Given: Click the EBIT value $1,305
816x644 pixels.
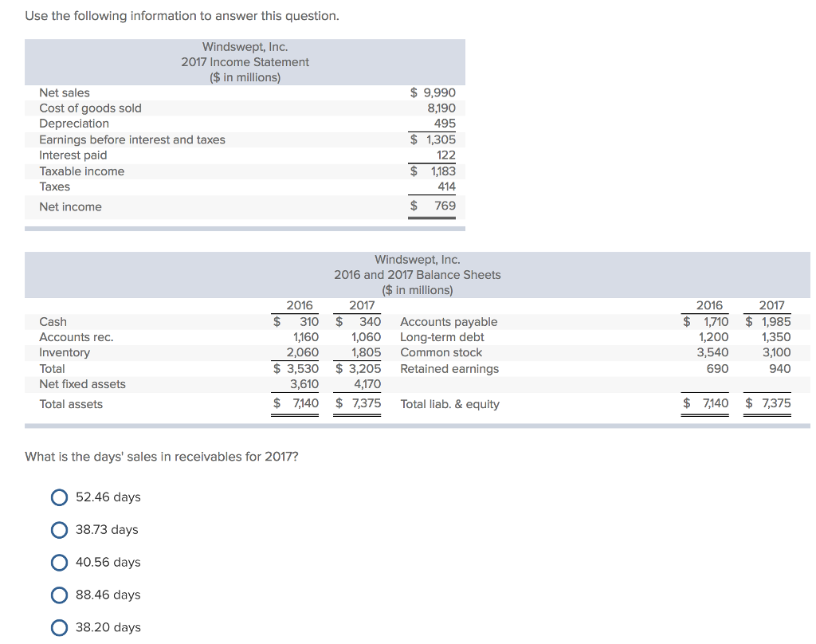Looking at the screenshot, I should pos(433,139).
